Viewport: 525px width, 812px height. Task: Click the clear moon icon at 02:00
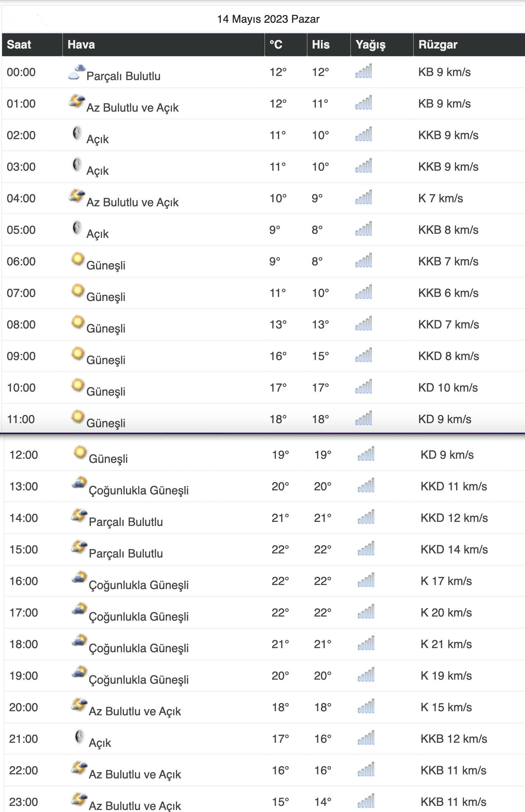click(77, 133)
